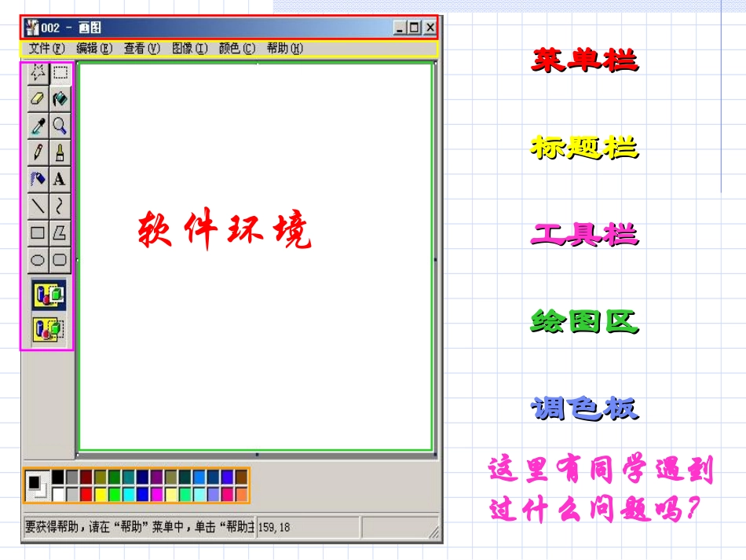
Task: Pick the magenta swatch
Action: [x=156, y=494]
